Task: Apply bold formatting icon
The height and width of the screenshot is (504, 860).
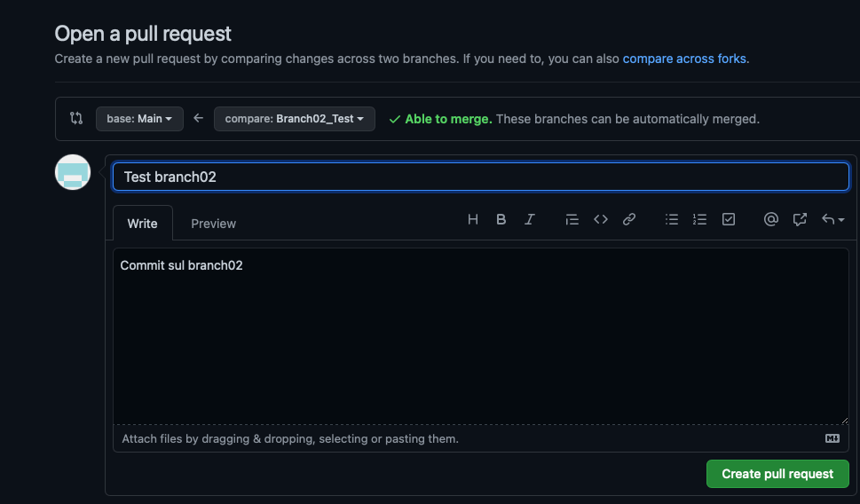Action: 501,219
